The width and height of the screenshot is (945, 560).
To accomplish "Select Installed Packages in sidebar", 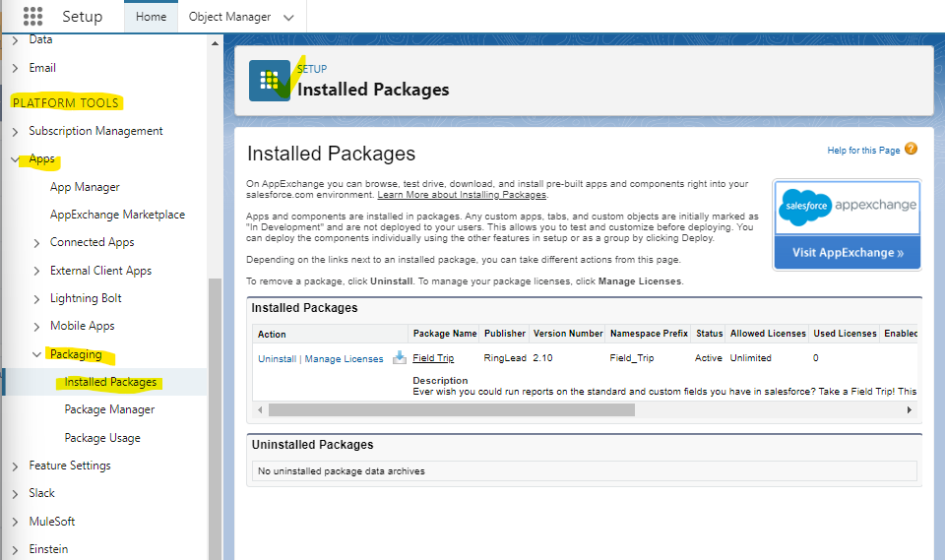I will (x=110, y=382).
